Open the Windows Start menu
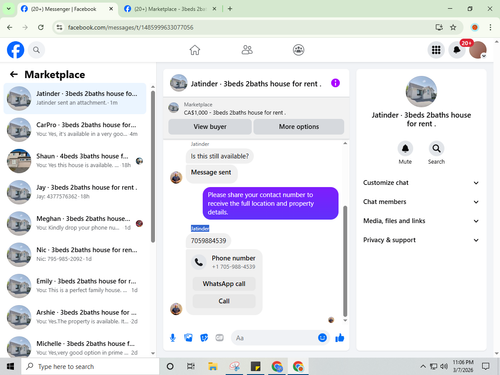 (10, 367)
